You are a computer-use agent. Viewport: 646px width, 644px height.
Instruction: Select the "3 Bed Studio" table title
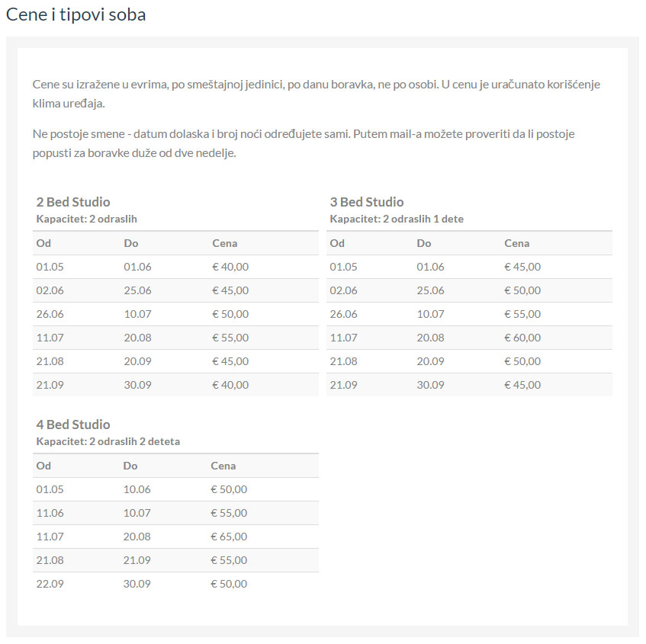click(367, 202)
